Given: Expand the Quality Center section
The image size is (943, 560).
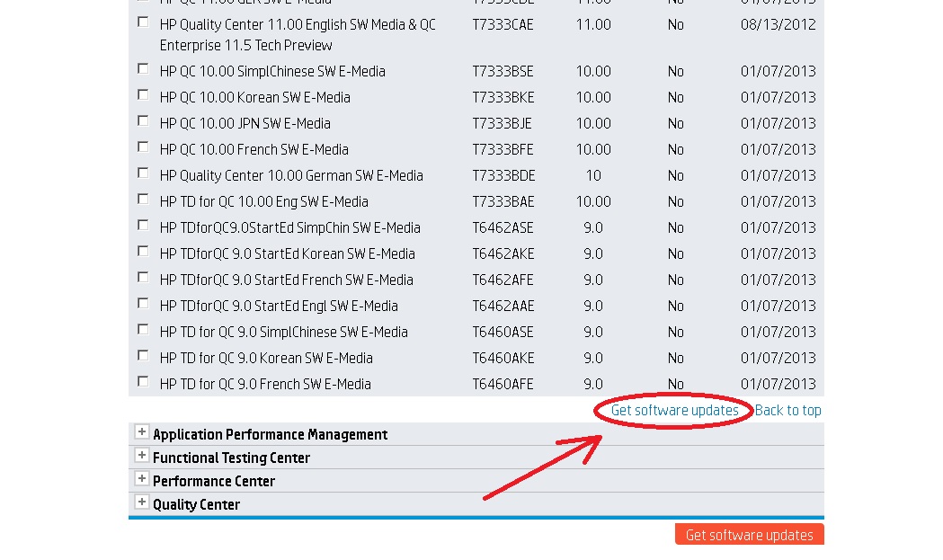Looking at the screenshot, I should coord(141,502).
